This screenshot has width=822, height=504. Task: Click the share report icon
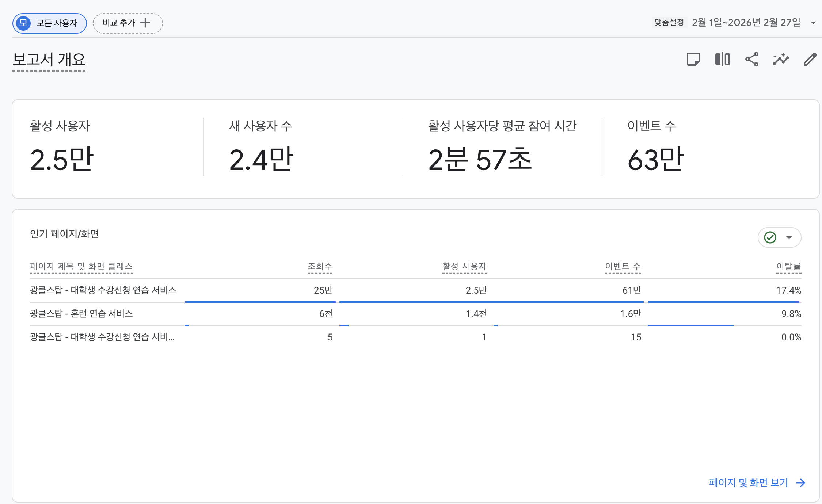pyautogui.click(x=751, y=59)
